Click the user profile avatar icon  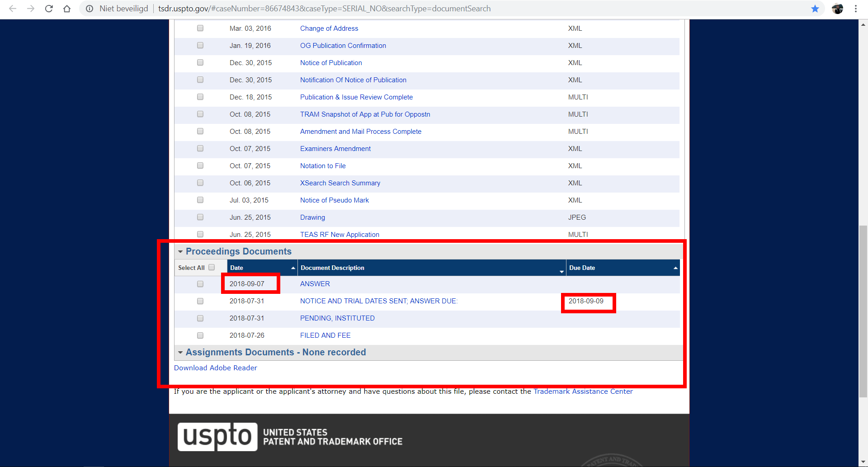837,9
